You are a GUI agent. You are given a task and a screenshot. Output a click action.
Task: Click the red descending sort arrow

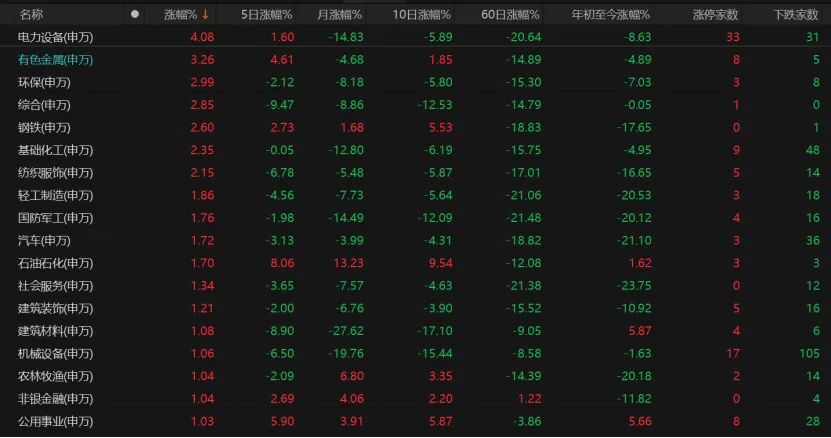pos(205,15)
